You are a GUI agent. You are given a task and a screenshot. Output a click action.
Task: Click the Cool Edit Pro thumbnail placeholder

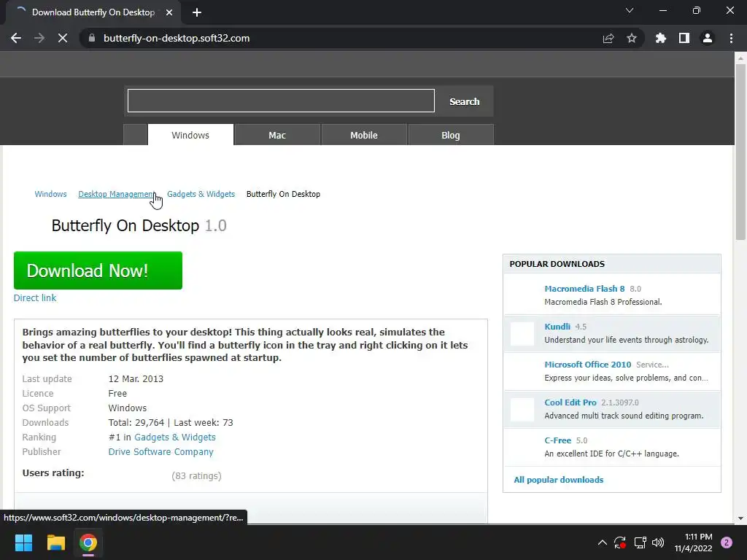pyautogui.click(x=522, y=410)
